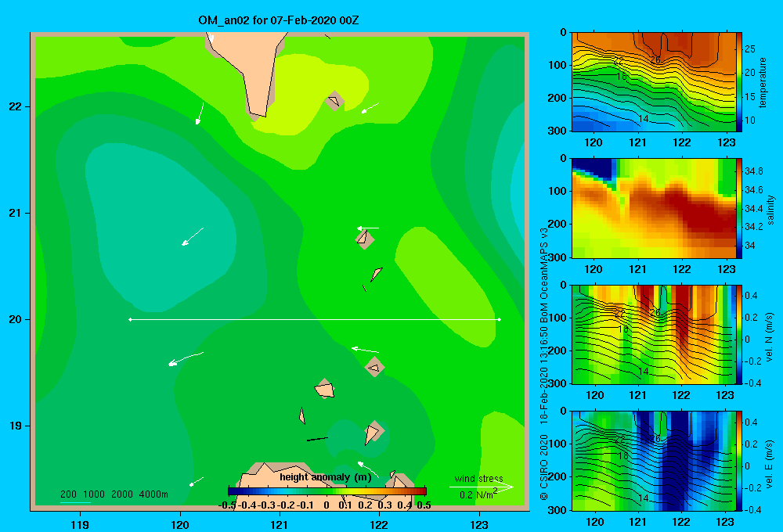The image size is (783, 532).
Task: Click the height anomaly color bar
Action: [327, 491]
